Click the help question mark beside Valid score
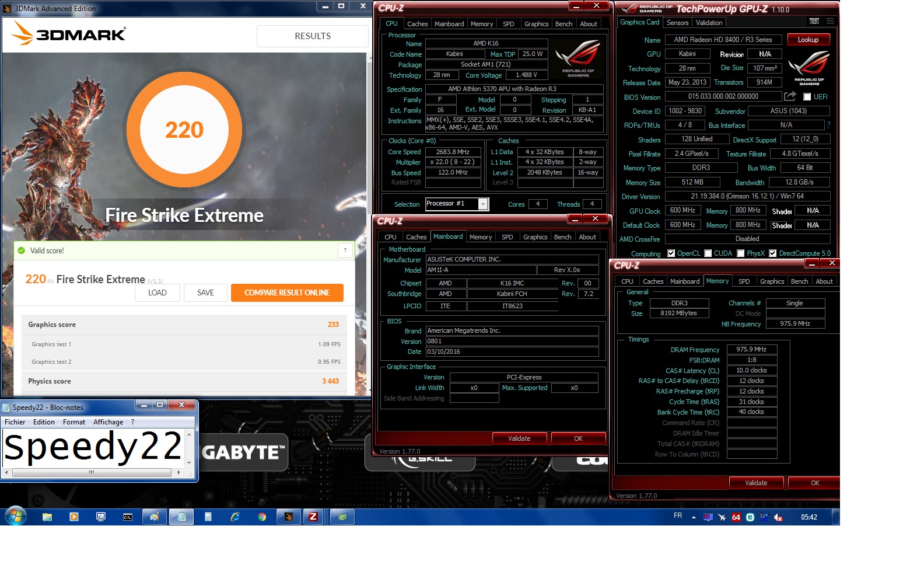 [345, 250]
